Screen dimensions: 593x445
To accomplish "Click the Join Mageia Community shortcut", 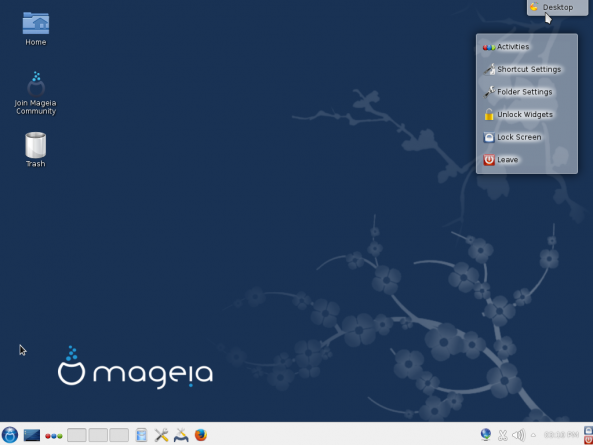I will tap(36, 93).
